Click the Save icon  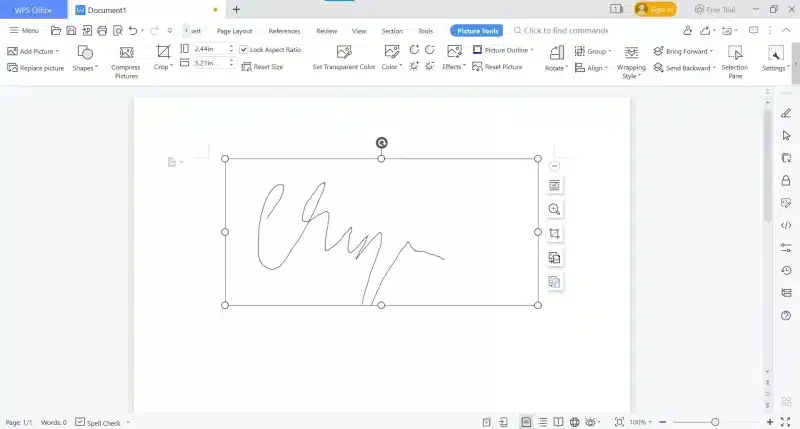[x=71, y=31]
